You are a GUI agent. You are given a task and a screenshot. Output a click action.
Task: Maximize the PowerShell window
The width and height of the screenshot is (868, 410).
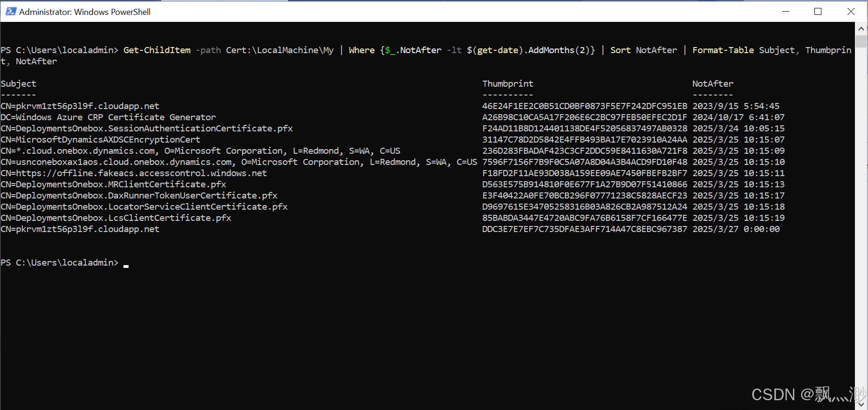[818, 12]
